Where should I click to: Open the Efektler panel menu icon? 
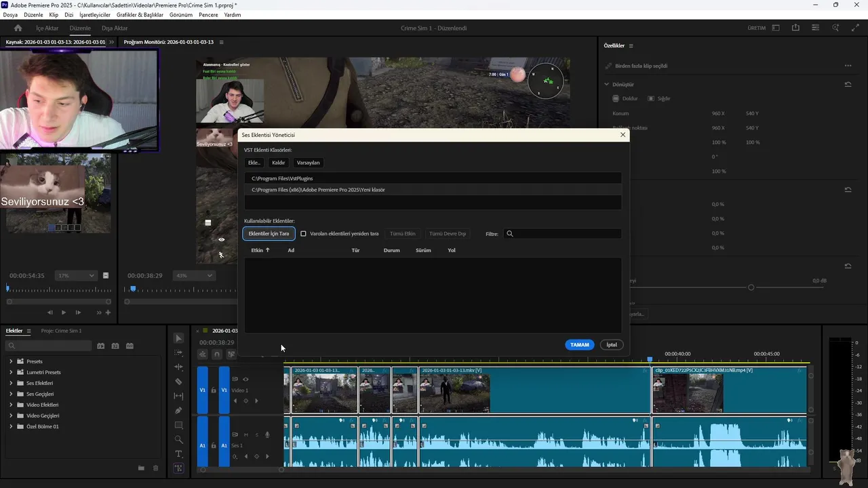[x=28, y=331]
